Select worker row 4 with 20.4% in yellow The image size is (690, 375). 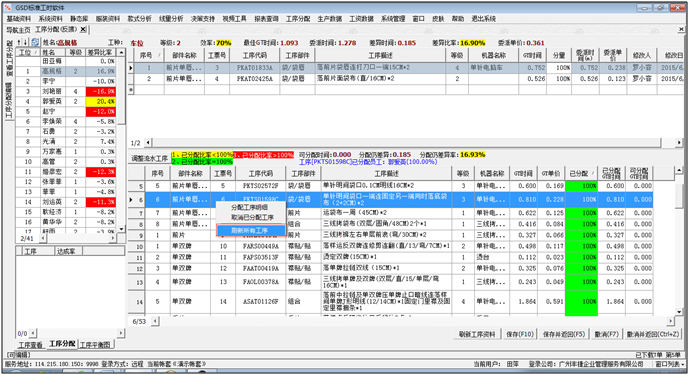click(66, 101)
